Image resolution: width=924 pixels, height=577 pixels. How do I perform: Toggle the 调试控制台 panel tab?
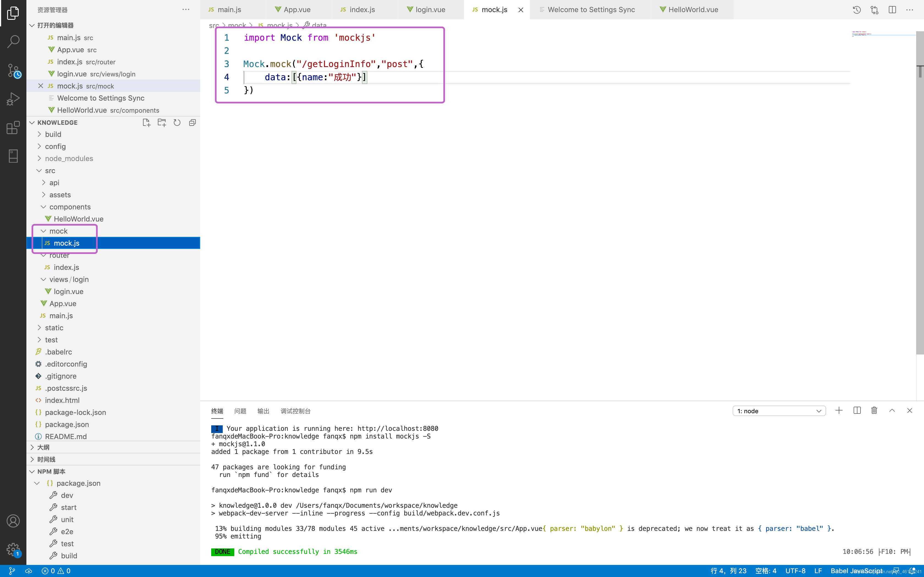point(295,411)
